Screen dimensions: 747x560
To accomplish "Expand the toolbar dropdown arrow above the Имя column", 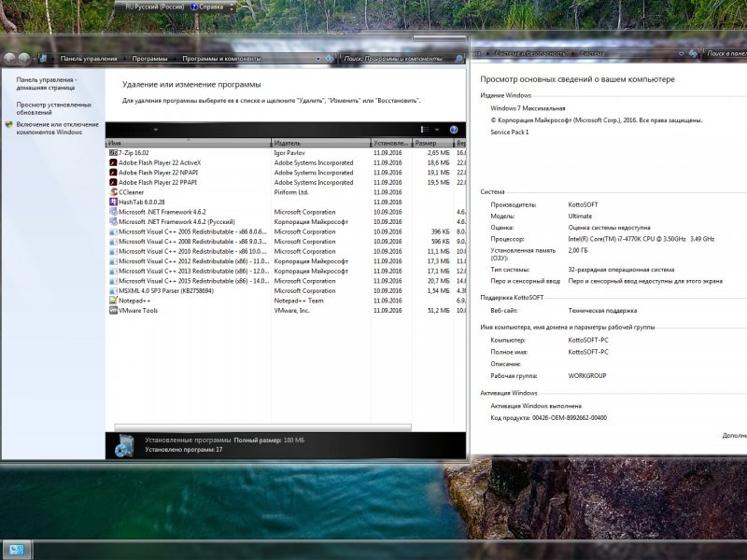I will click(x=156, y=130).
